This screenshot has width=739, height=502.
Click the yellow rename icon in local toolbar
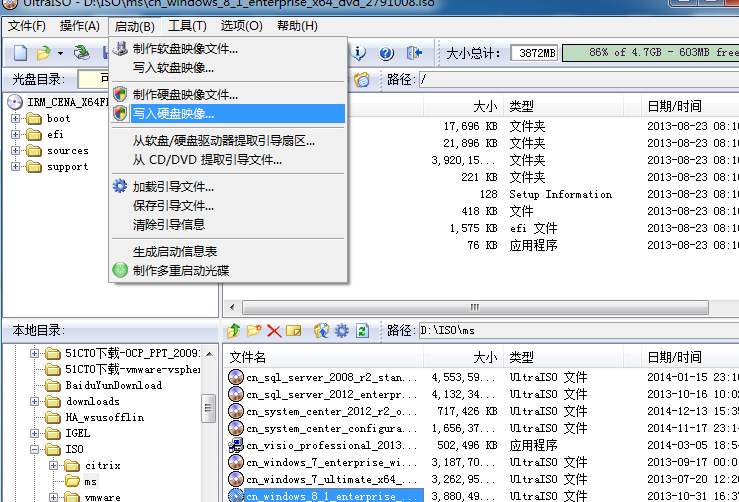click(294, 331)
